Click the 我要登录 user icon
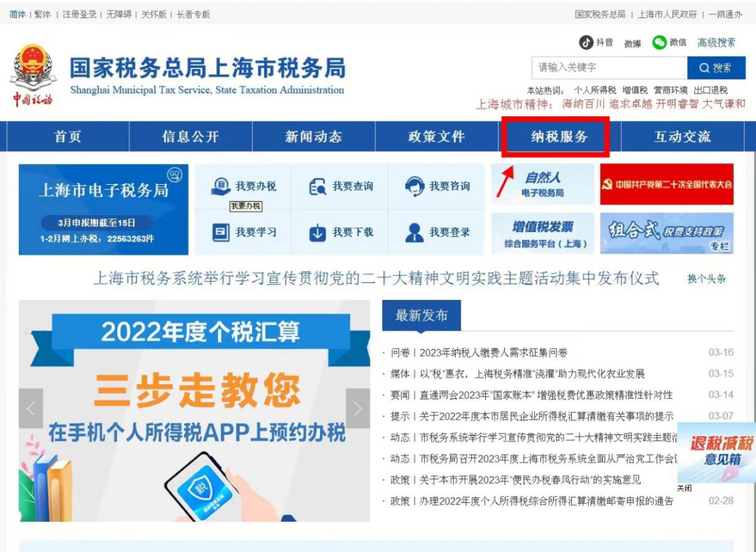This screenshot has width=756, height=552. pos(414,233)
